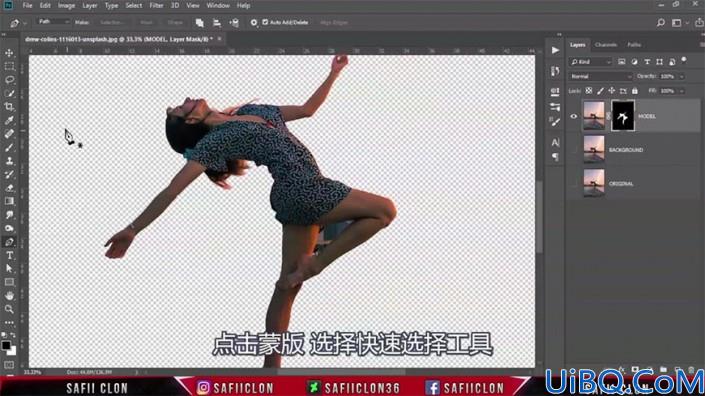705x396 pixels.
Task: Select the Gradient tool
Action: pyautogui.click(x=9, y=201)
